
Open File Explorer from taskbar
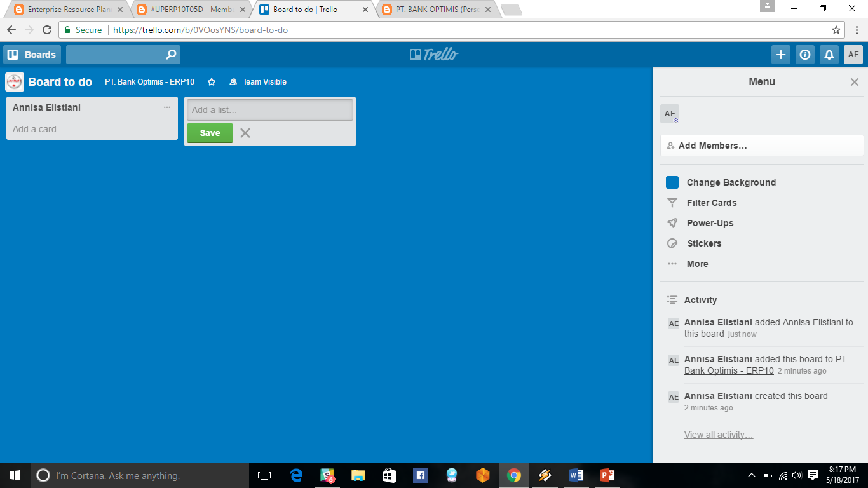coord(358,475)
